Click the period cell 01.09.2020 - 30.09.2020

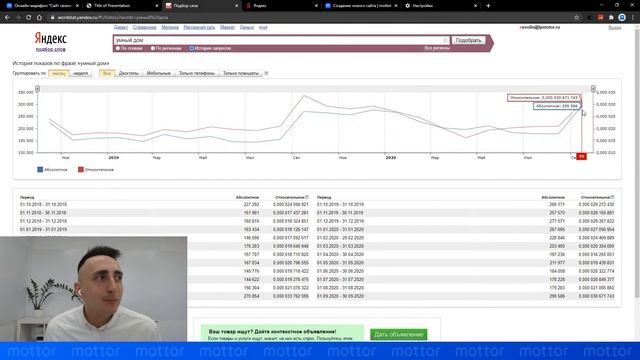[x=340, y=296]
